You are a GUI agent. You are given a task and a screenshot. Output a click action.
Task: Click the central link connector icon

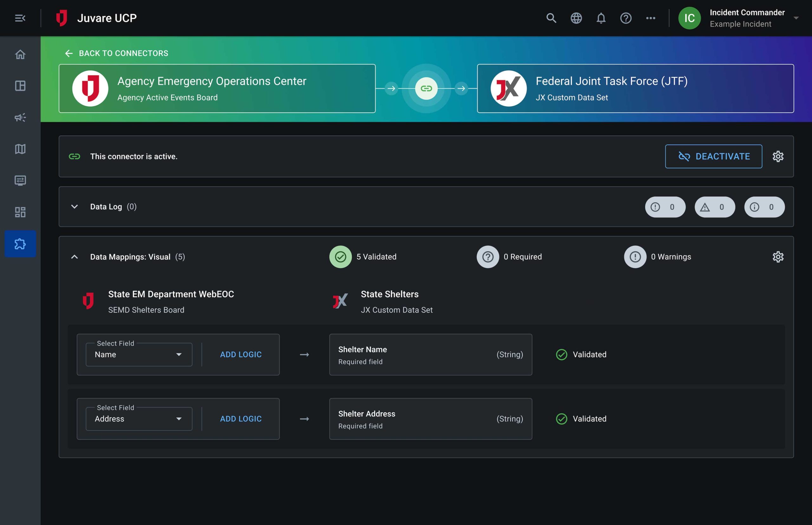pos(426,88)
